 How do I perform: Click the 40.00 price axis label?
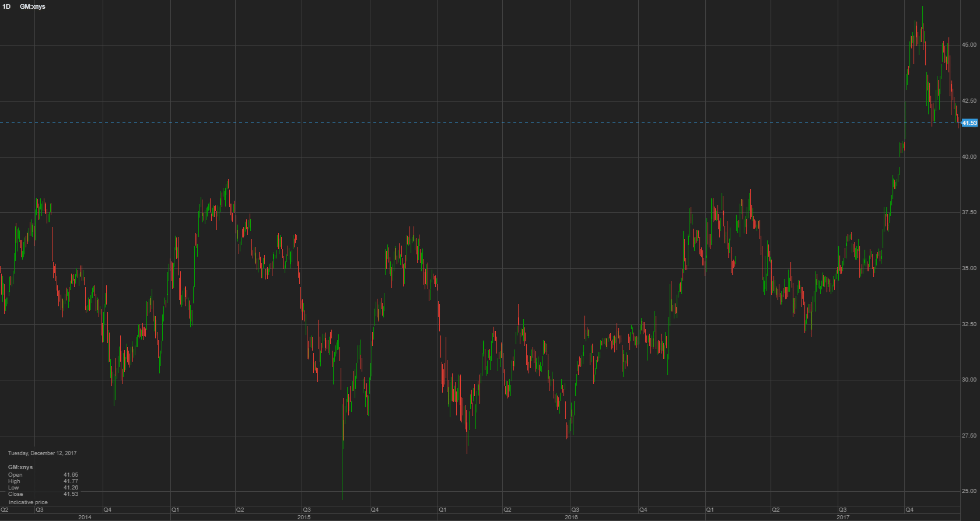tap(969, 157)
